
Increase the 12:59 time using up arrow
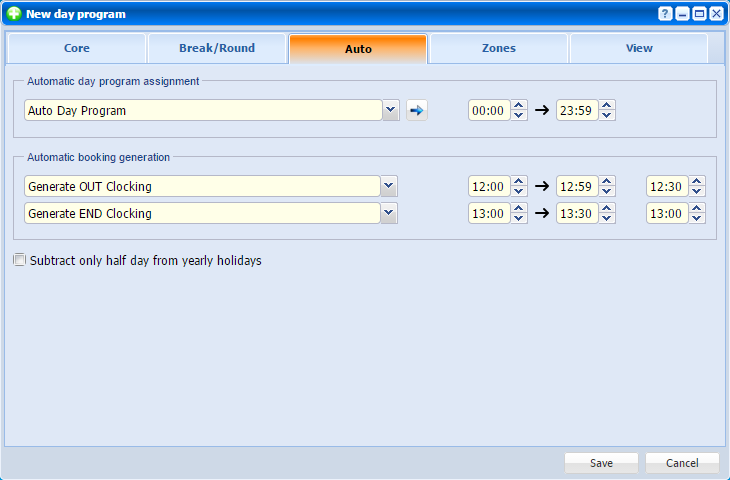pyautogui.click(x=607, y=181)
